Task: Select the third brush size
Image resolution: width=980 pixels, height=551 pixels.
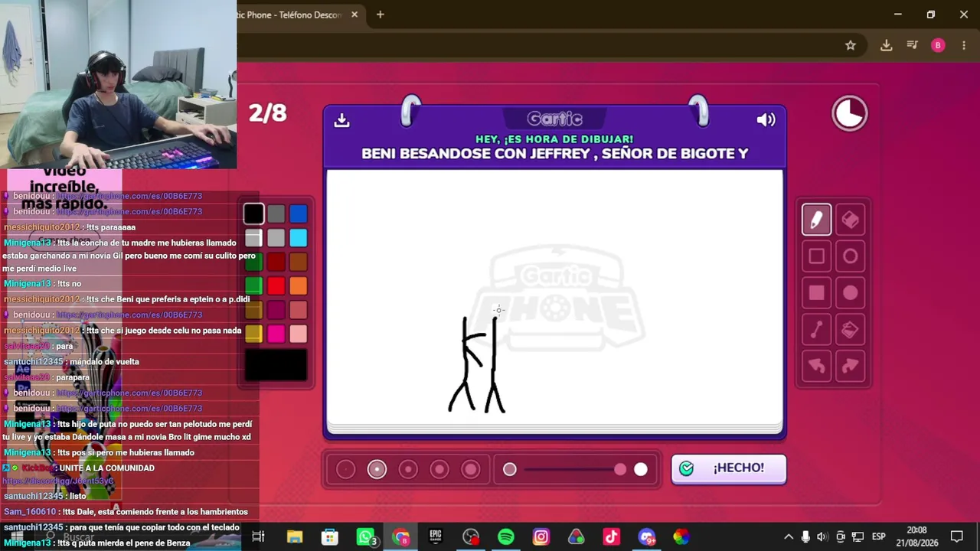Action: (408, 469)
